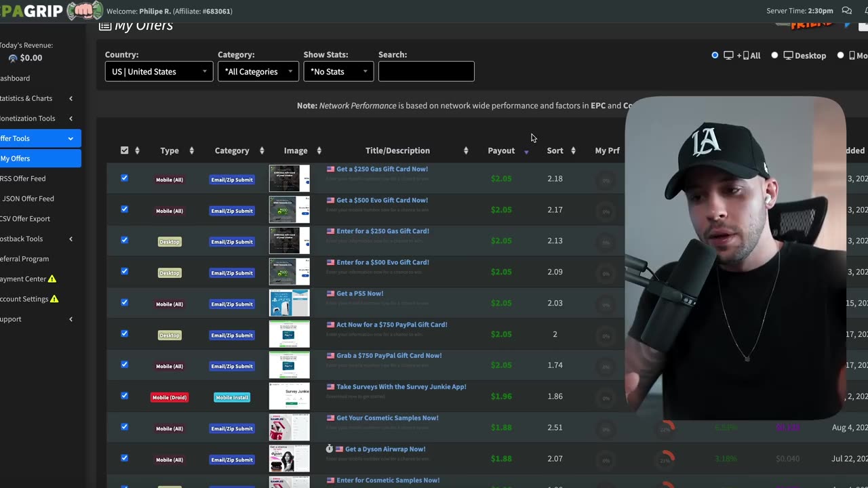This screenshot has height=488, width=868.
Task: Select the Desktop radio button
Action: [774, 56]
